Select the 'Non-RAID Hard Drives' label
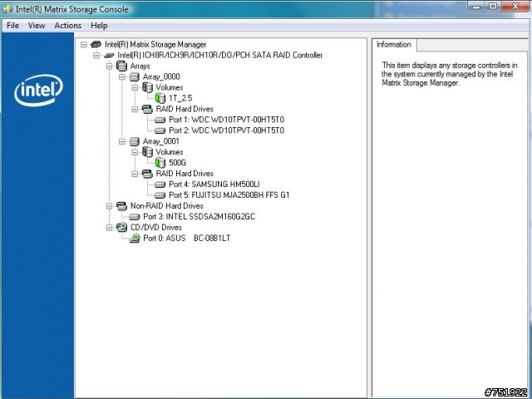Screen dimensions: 532x399 167,205
